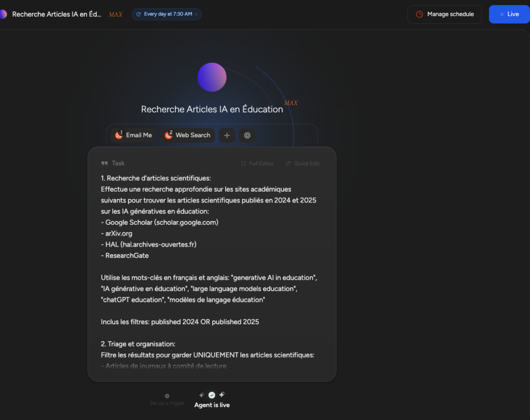Screen dimensions: 530x420
Task: Click the agent title in the header
Action: [57, 14]
